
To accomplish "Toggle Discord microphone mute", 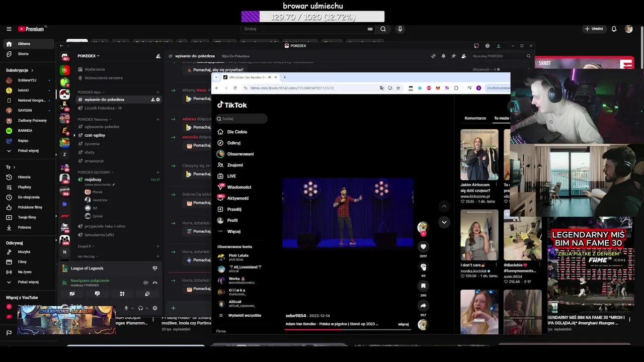I will [126, 308].
